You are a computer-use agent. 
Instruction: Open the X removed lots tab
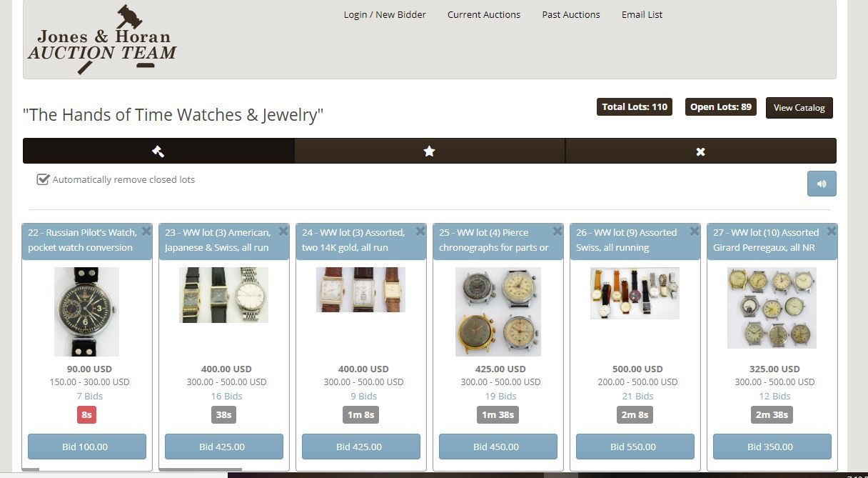(x=700, y=151)
